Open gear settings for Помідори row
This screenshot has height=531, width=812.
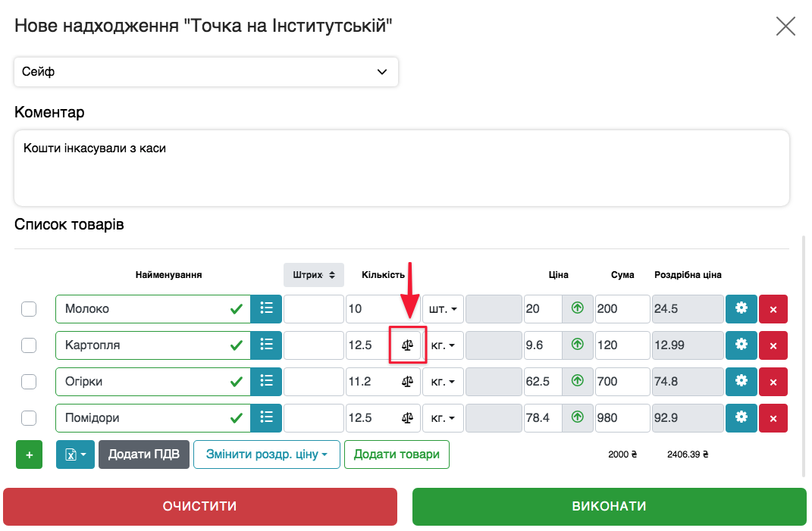pos(741,418)
